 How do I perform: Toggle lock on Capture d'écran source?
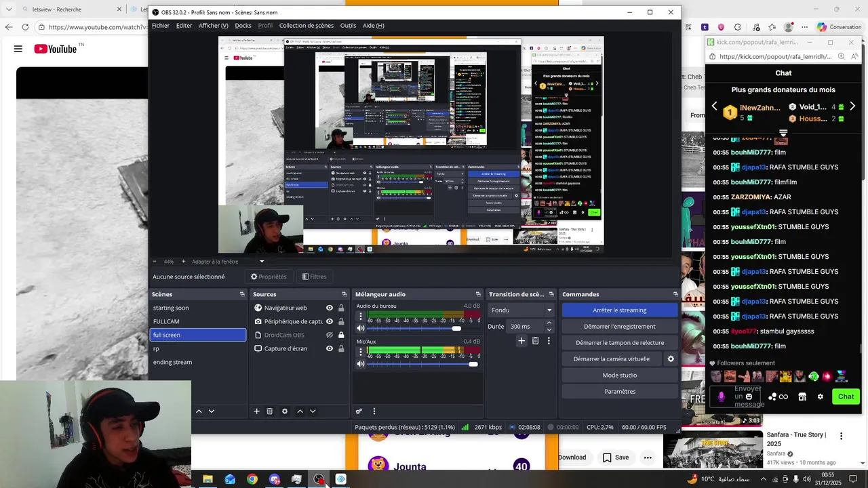pos(341,348)
